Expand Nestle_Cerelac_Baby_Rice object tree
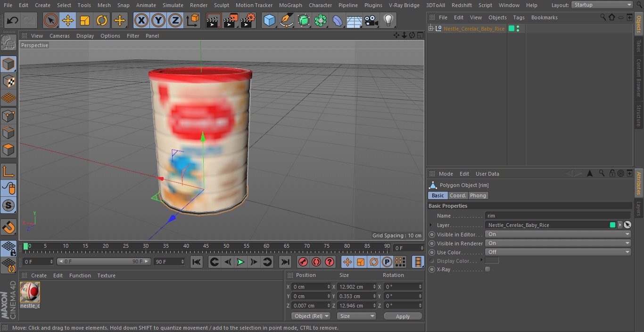Screen dimensions: 644x332 430,29
